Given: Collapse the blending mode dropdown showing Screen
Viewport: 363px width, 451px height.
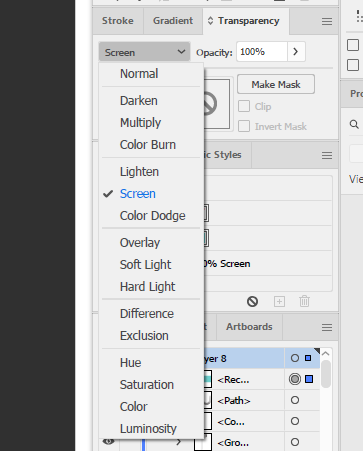Looking at the screenshot, I should (x=144, y=52).
